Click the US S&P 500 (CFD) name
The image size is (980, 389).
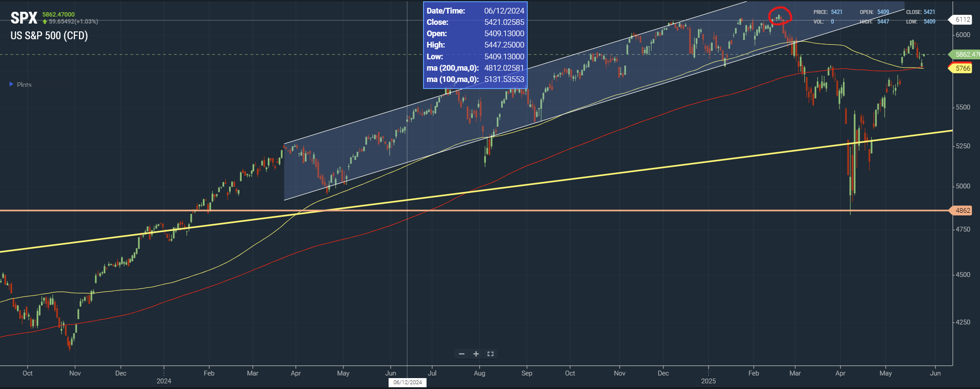pyautogui.click(x=49, y=36)
